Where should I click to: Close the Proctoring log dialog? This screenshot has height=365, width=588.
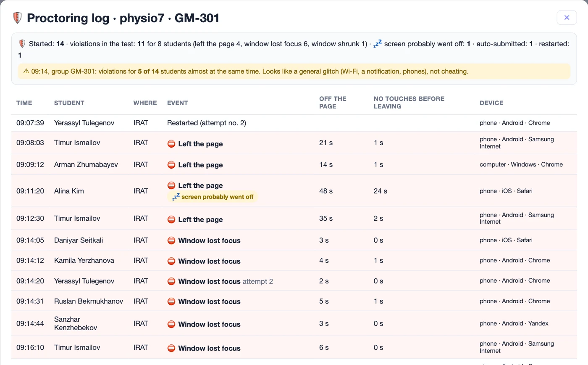567,17
